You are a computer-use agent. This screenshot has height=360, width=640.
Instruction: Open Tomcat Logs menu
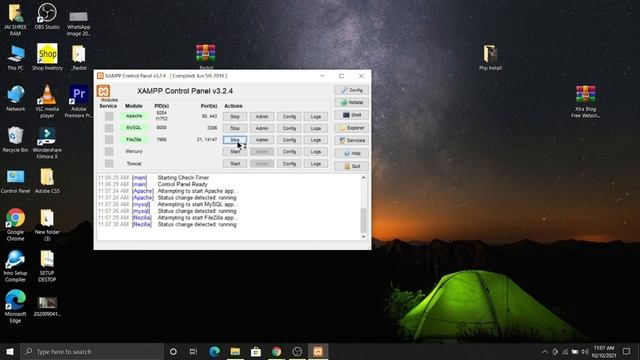[x=316, y=164]
